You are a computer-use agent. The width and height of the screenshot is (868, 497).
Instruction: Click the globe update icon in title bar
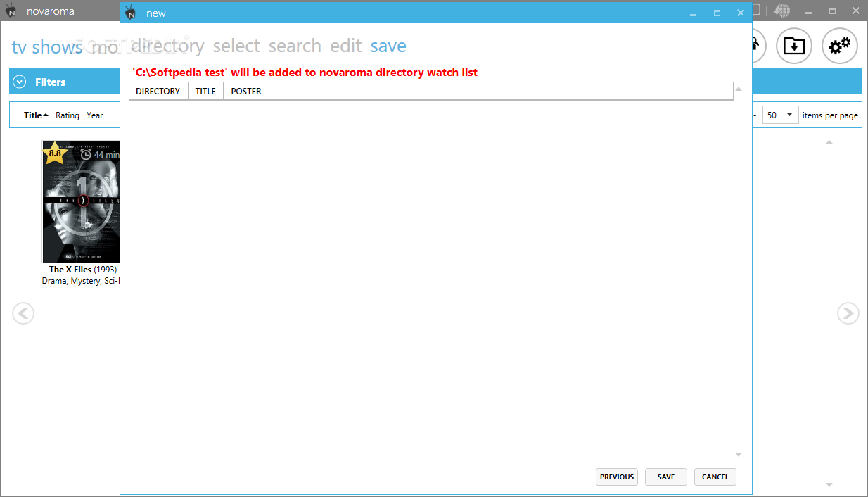coord(782,11)
